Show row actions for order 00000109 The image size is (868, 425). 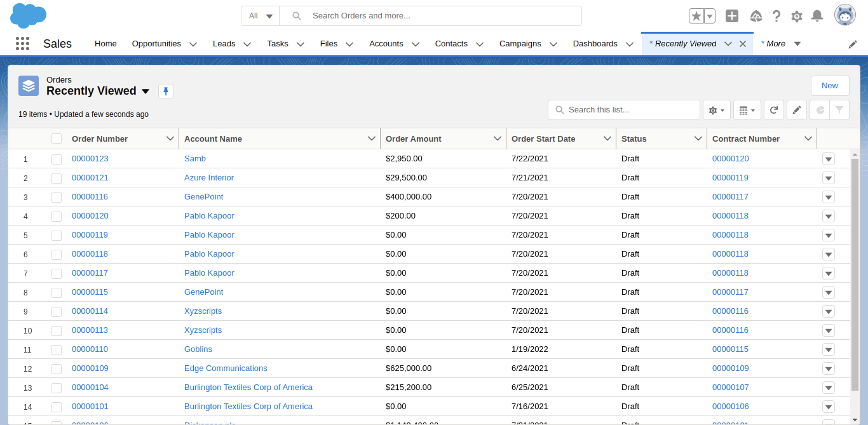tap(829, 368)
